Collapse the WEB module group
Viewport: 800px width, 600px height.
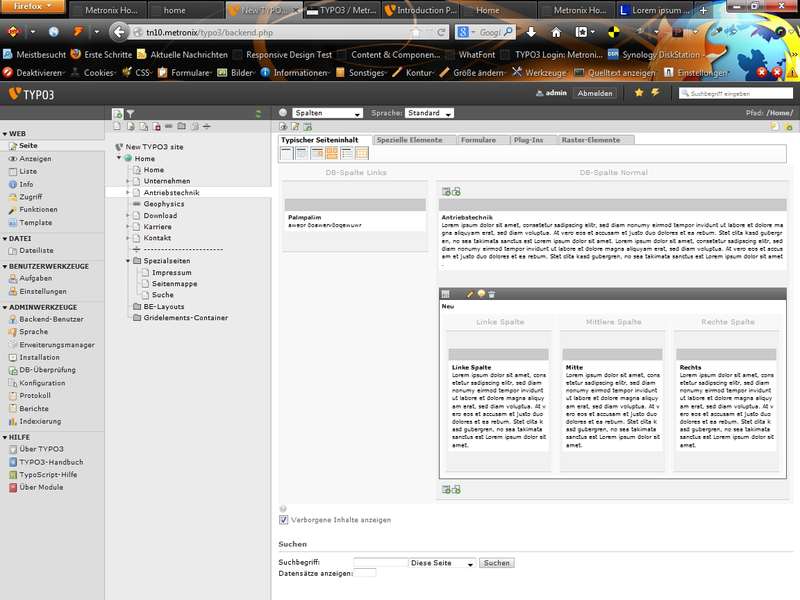click(x=5, y=133)
